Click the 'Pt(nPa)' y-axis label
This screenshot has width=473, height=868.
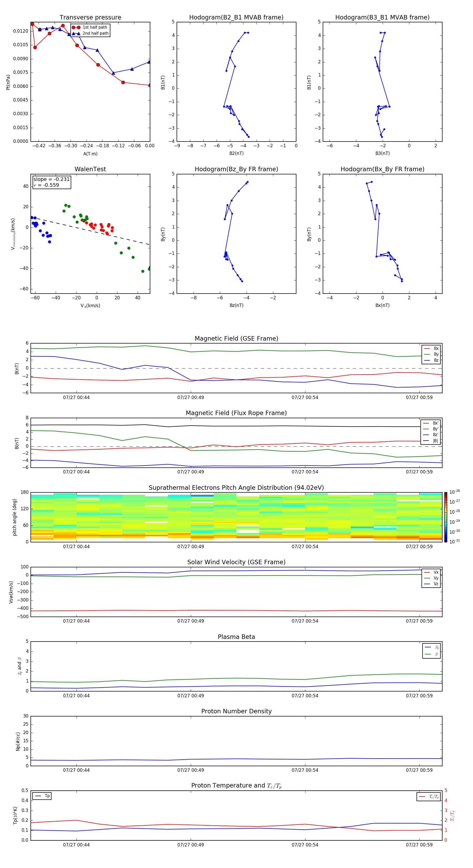tap(8, 82)
